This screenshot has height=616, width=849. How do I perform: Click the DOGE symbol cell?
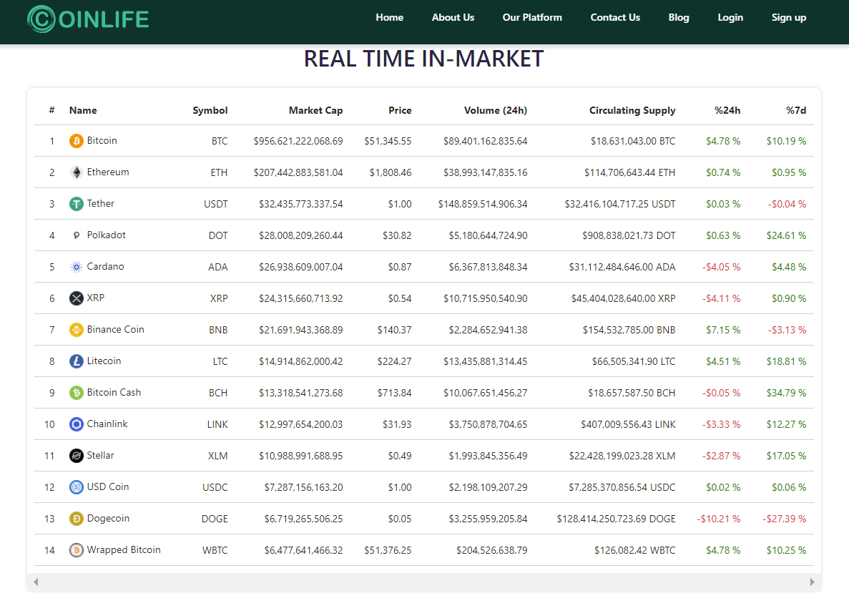[215, 519]
